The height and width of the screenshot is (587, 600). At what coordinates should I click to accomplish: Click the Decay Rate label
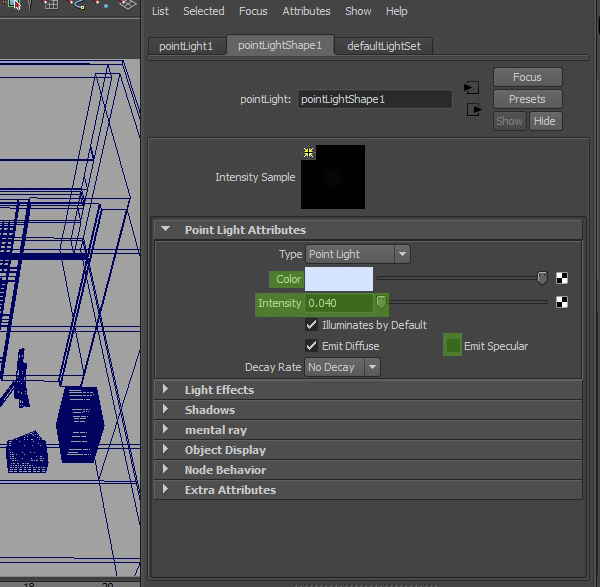(x=273, y=367)
